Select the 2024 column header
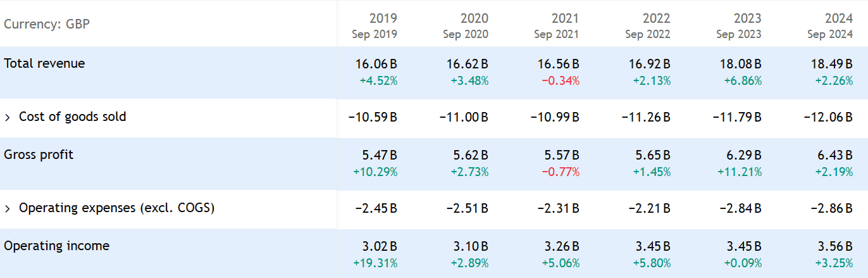Viewport: 868px width, 278px height. (x=839, y=18)
